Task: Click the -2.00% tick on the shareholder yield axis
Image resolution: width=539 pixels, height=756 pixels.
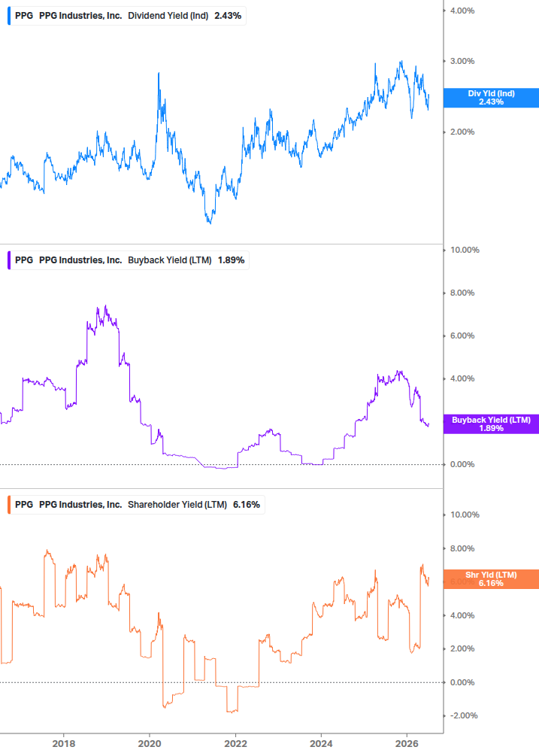Action: (x=464, y=716)
